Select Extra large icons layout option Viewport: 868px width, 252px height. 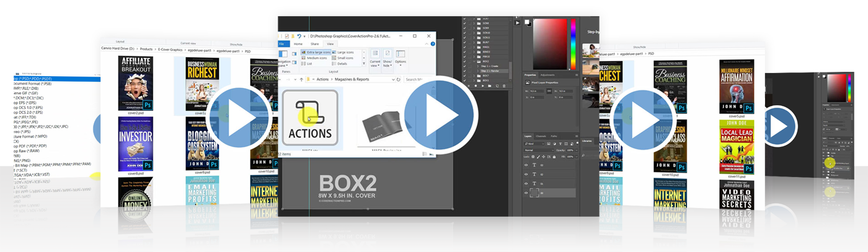pos(314,53)
